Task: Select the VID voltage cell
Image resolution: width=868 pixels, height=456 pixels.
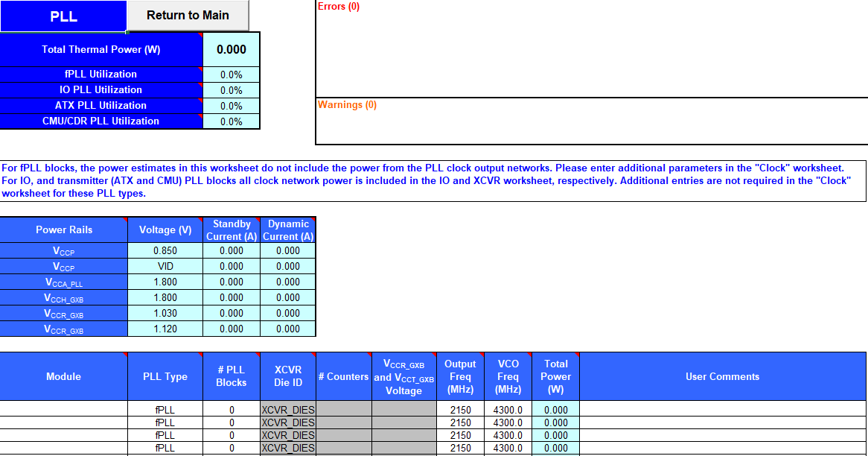Action: [165, 266]
